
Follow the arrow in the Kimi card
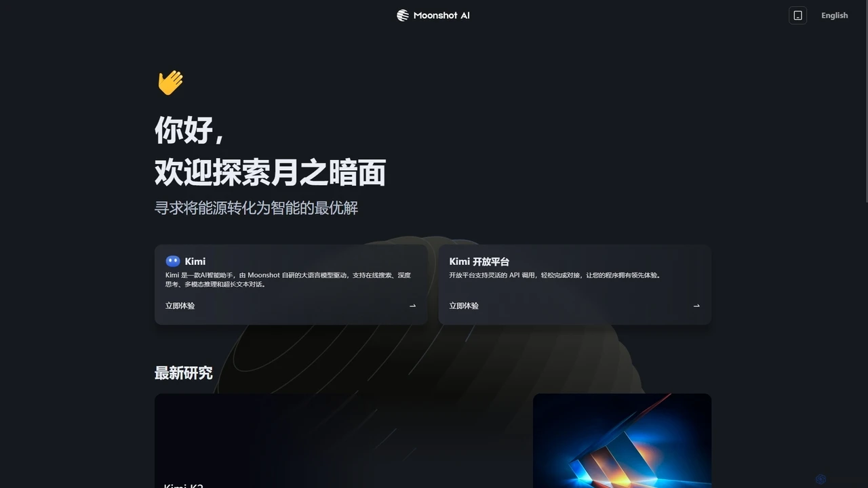[x=412, y=306]
